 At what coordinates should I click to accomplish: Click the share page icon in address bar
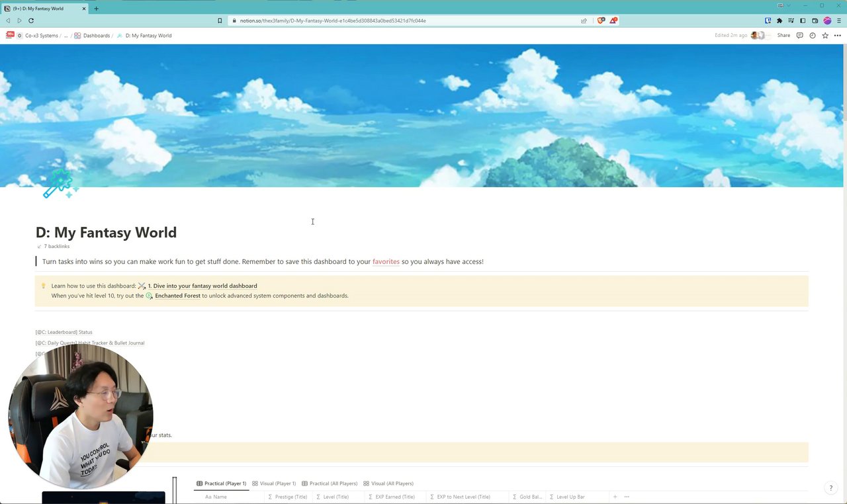(x=584, y=21)
